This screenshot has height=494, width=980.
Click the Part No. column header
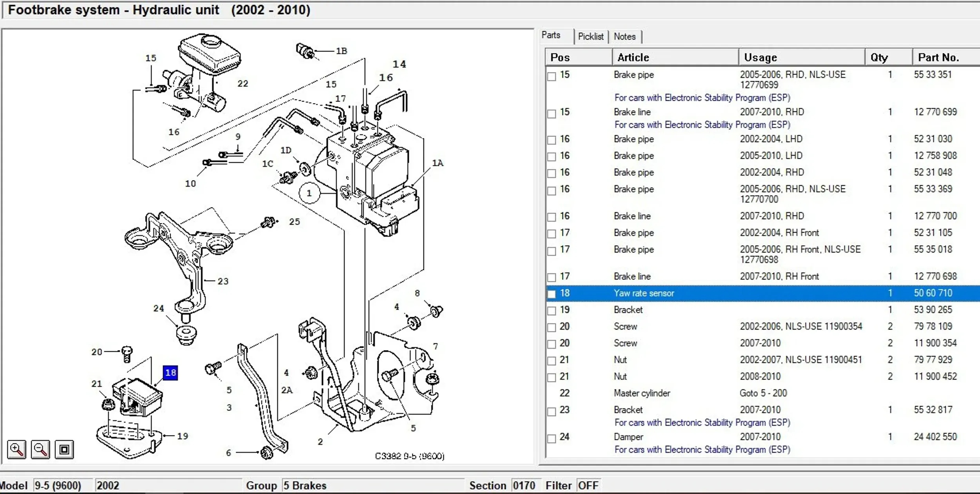[946, 57]
